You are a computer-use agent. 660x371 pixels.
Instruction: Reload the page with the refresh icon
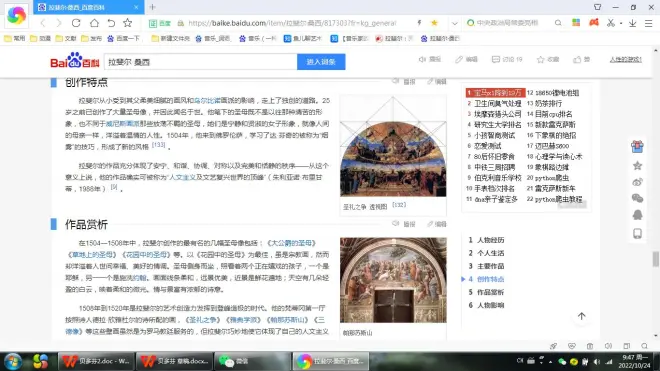pos(76,23)
